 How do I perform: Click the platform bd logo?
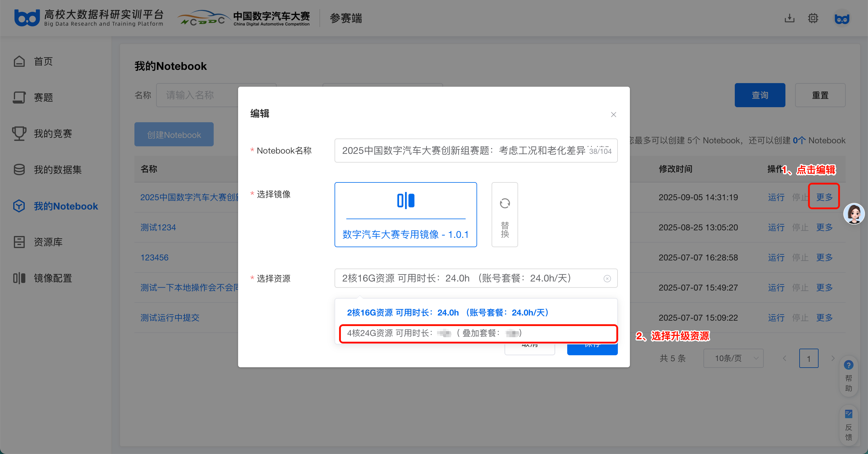coord(27,18)
